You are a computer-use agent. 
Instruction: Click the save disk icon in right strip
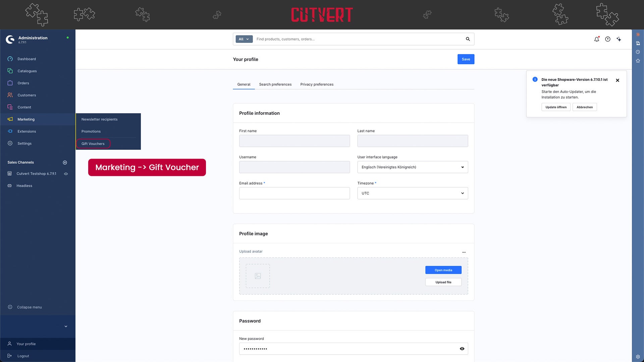[x=638, y=43]
